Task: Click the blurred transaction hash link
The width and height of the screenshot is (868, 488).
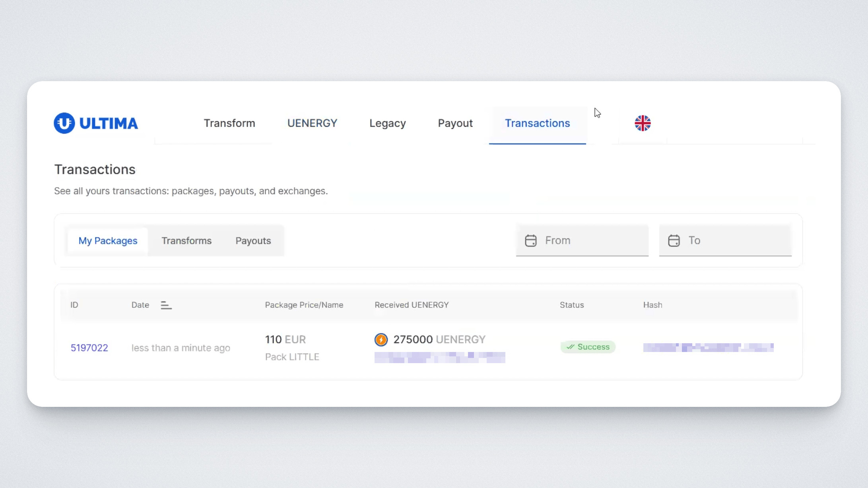Action: tap(708, 348)
